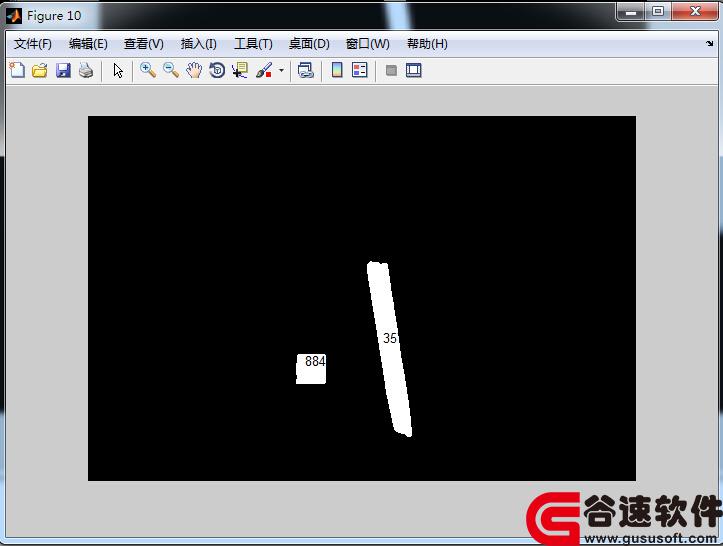723x546 pixels.
Task: Expand the Brush color dropdown arrow
Action: (x=281, y=71)
